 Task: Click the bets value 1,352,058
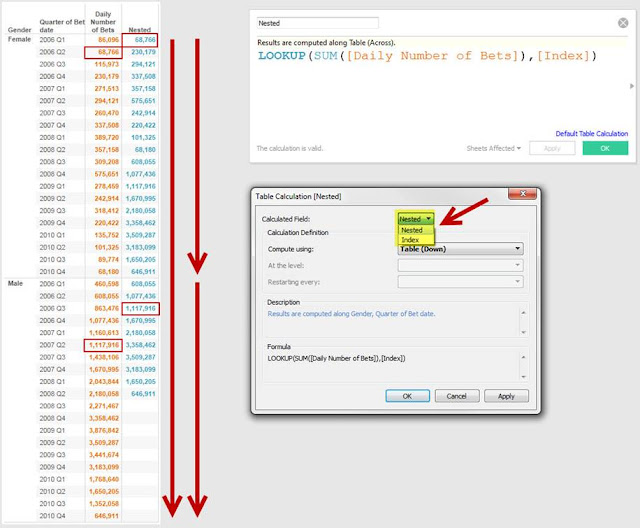[x=104, y=504]
